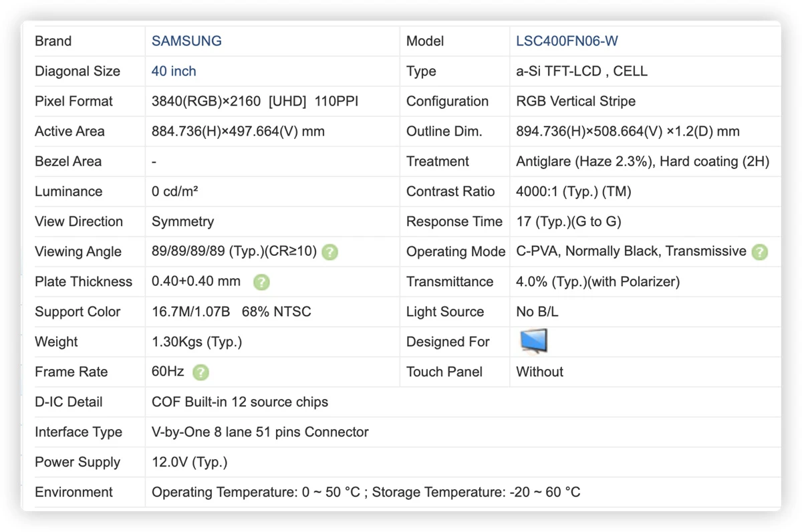
Task: Click the Transmittance 4.0% value
Action: (x=597, y=281)
